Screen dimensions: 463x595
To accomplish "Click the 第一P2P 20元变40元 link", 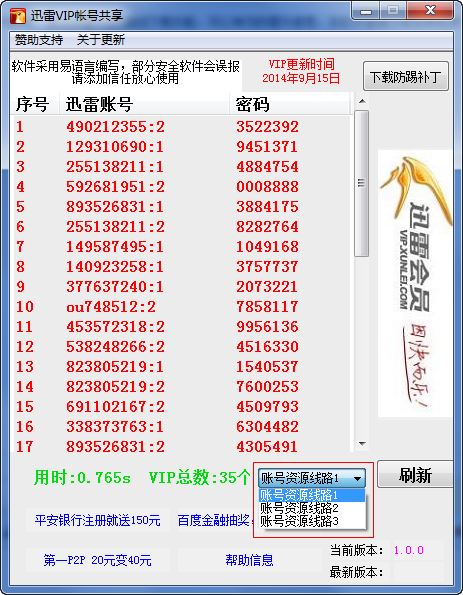I will point(98,560).
